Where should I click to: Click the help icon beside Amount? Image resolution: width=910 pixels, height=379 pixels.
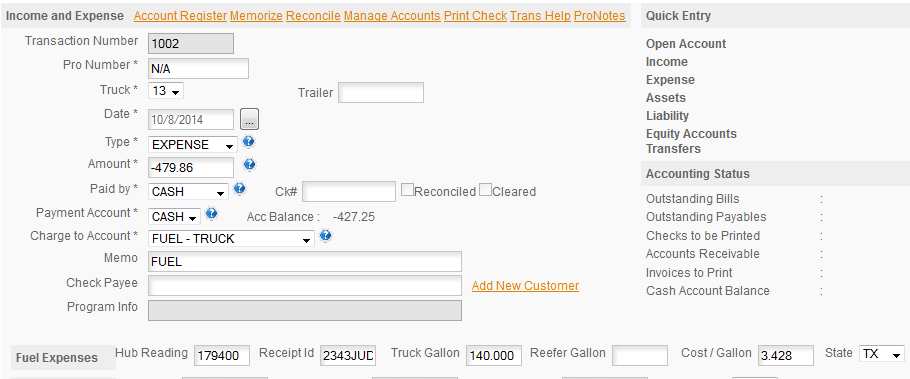(x=250, y=165)
